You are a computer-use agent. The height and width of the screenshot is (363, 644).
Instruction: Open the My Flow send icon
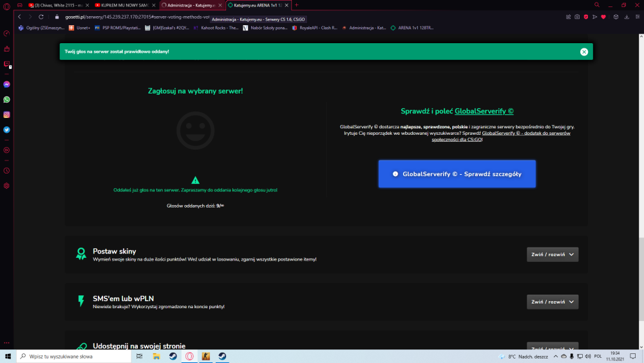coord(594,17)
